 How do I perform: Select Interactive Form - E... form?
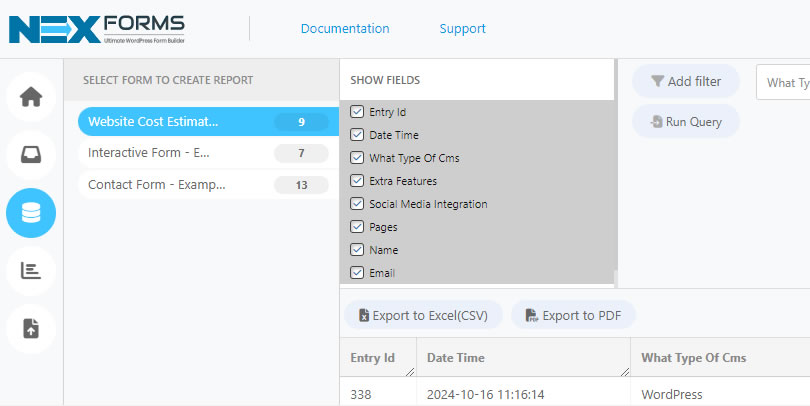point(208,153)
